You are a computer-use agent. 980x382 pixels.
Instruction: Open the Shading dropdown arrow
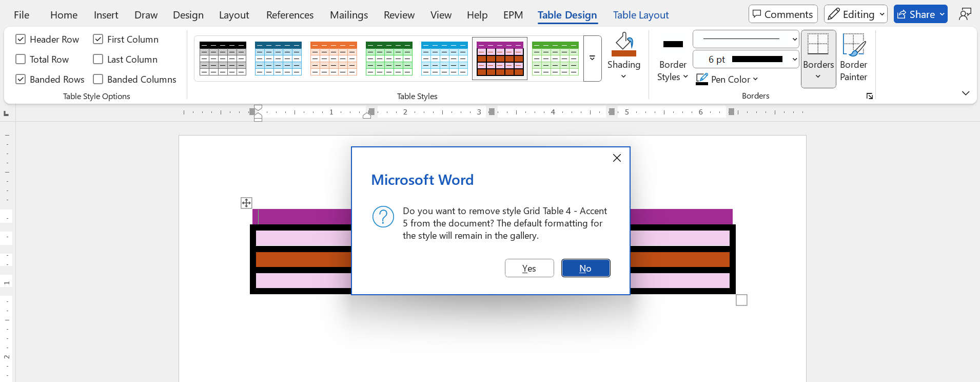623,77
